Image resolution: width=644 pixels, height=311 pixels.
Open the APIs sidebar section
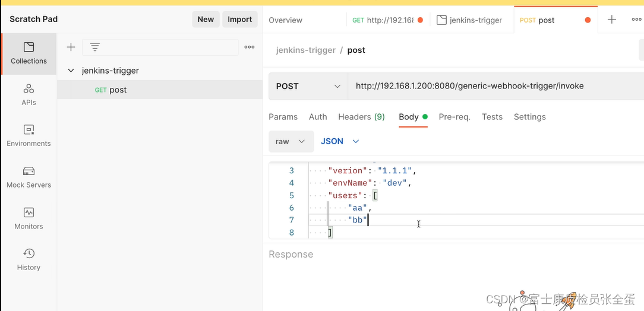coord(29,95)
